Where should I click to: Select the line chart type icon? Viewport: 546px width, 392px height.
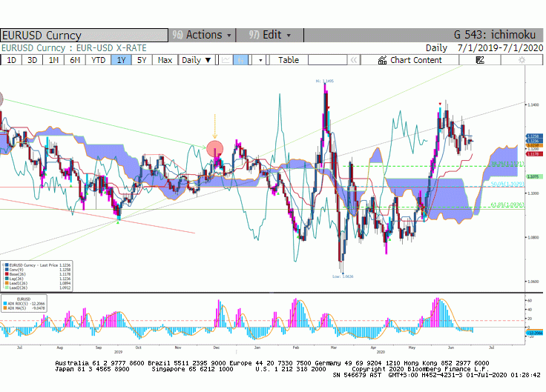tap(226, 60)
